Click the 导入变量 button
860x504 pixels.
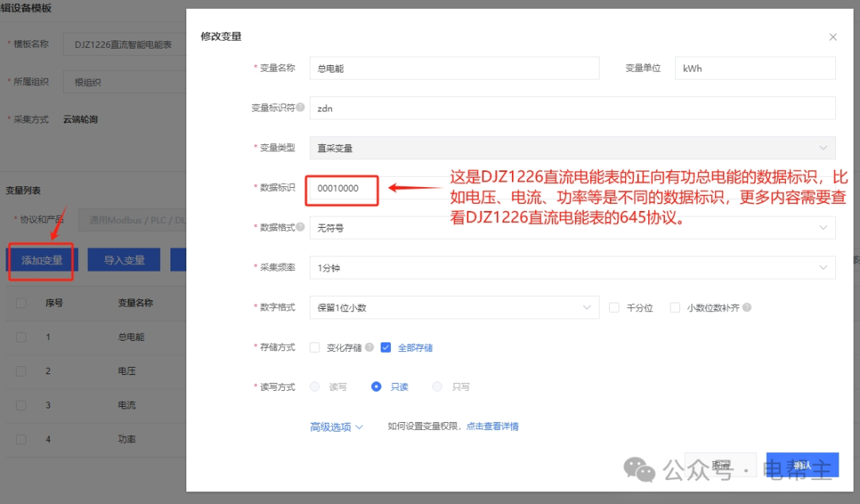(x=123, y=260)
